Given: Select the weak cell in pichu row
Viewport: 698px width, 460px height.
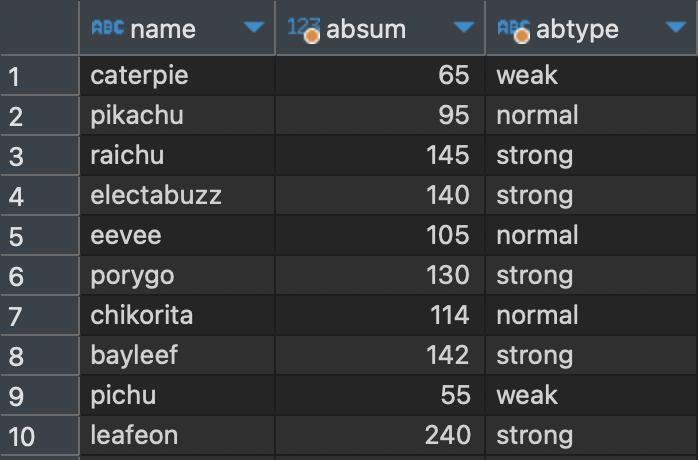Looking at the screenshot, I should [x=592, y=395].
